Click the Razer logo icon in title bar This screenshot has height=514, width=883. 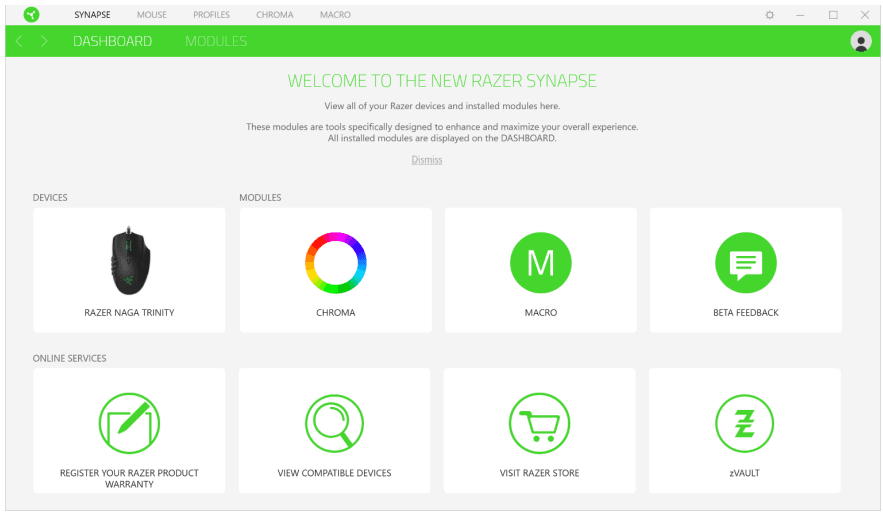(x=31, y=15)
